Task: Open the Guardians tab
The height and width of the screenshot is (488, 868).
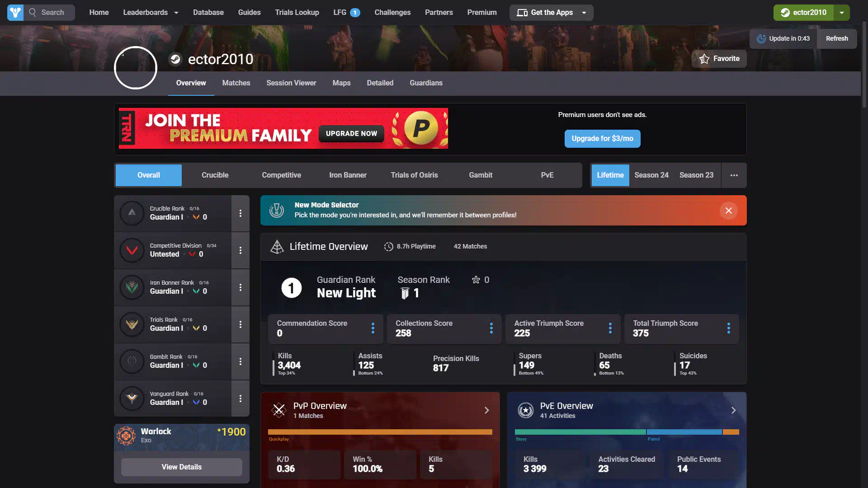Action: tap(426, 83)
